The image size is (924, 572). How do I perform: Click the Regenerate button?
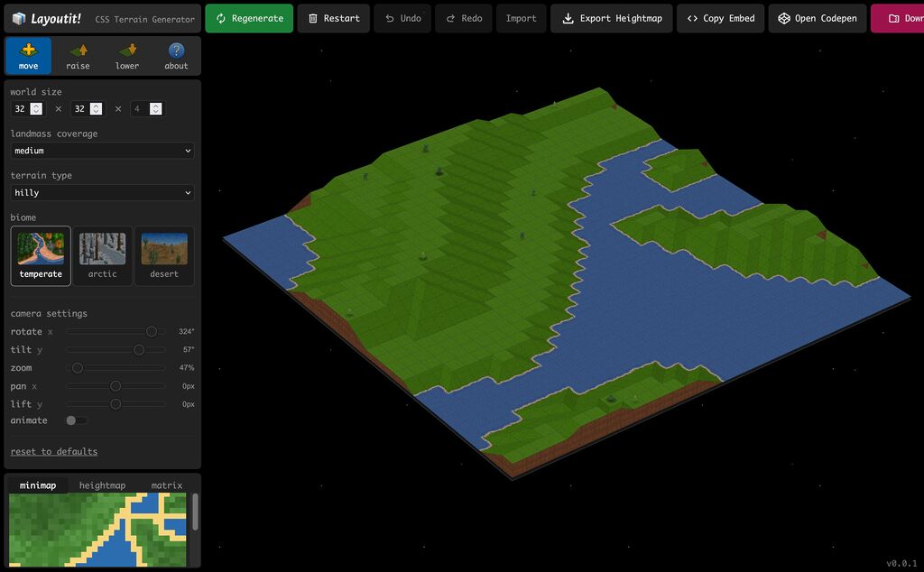[249, 18]
